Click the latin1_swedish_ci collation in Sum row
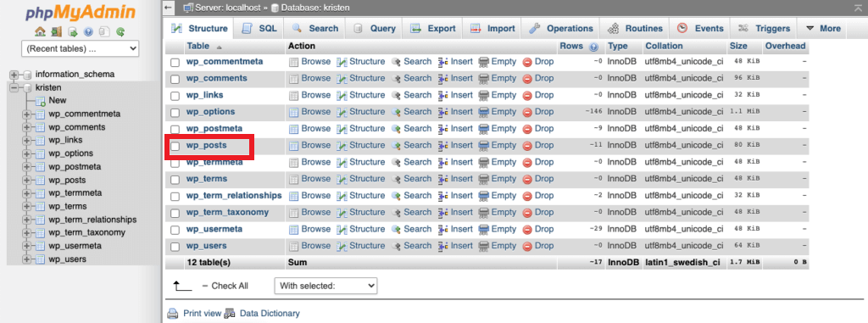Viewport: 868px width, 323px height. [x=682, y=262]
